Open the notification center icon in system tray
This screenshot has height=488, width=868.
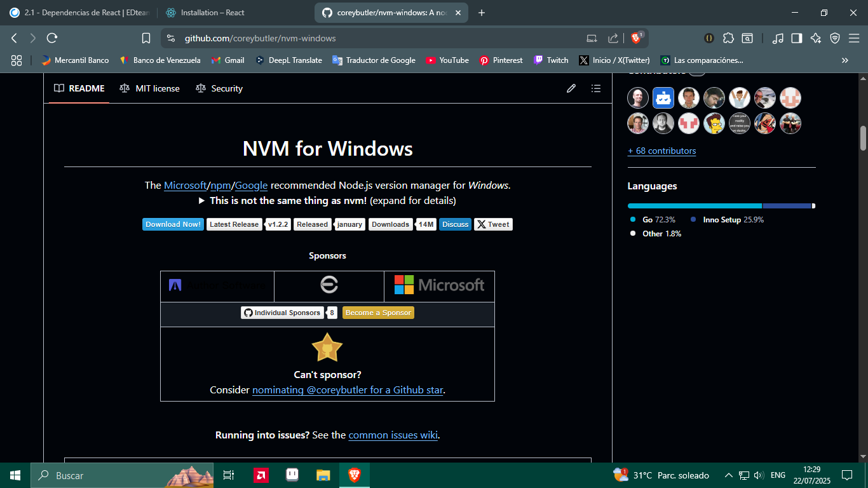click(x=847, y=475)
